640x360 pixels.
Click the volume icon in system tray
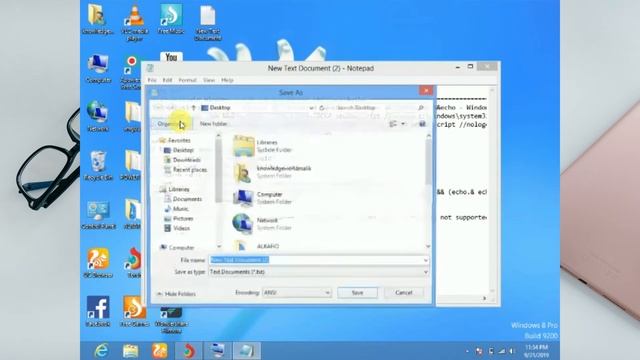(511, 351)
